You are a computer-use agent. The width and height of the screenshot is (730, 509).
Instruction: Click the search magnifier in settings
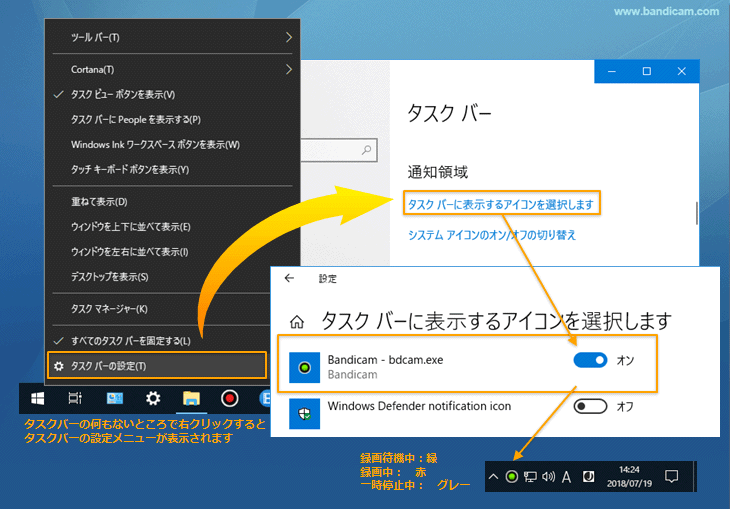point(367,150)
